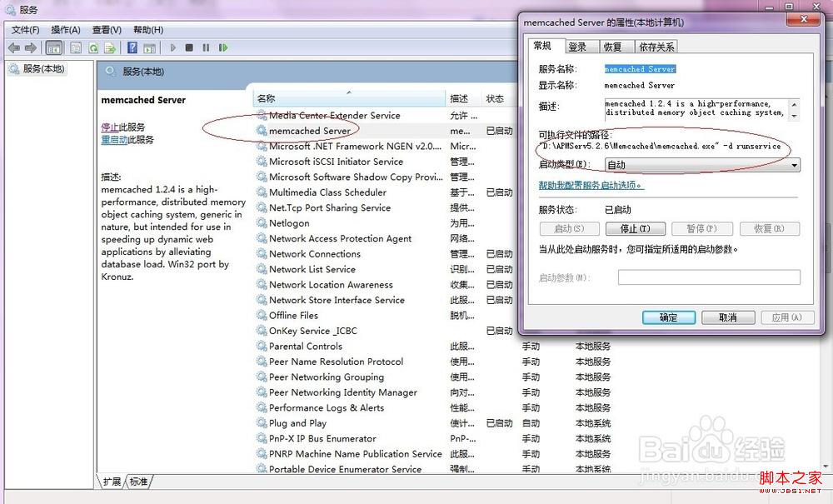Click gear icon of Network Connections row
The image size is (833, 504).
point(262,254)
